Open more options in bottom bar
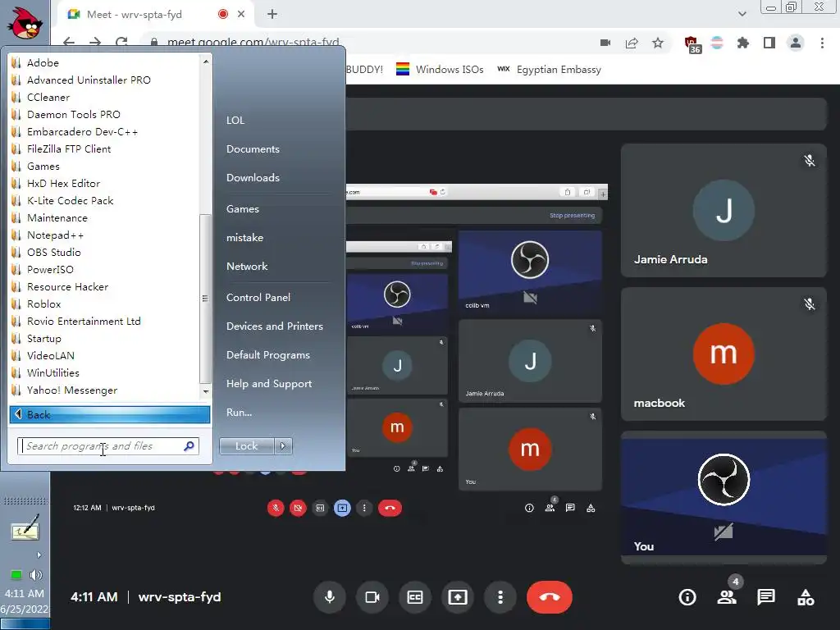Viewport: 840px width, 630px height. pyautogui.click(x=500, y=597)
